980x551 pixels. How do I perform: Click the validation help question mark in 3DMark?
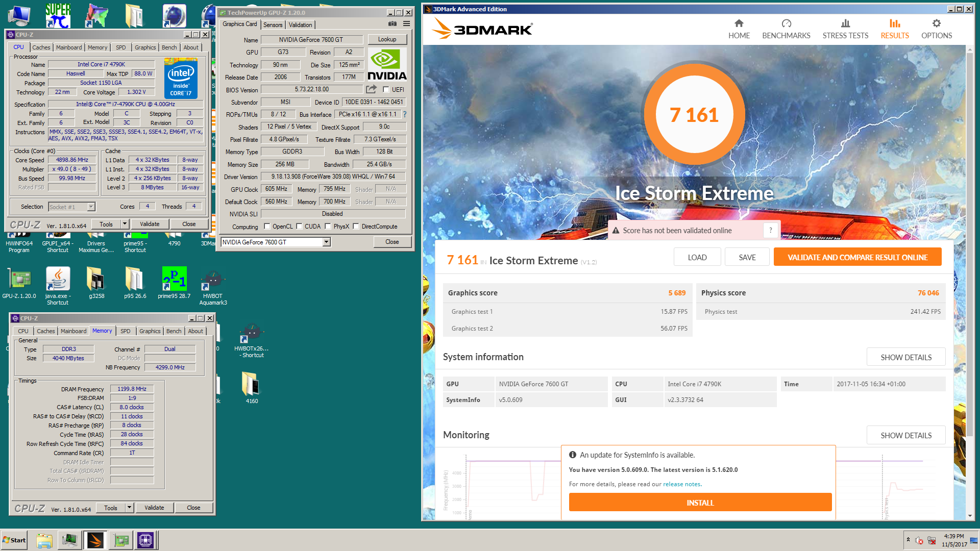(x=771, y=231)
